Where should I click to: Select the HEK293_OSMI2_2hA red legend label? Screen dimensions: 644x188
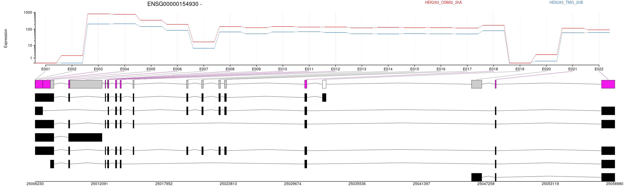pyautogui.click(x=443, y=2)
